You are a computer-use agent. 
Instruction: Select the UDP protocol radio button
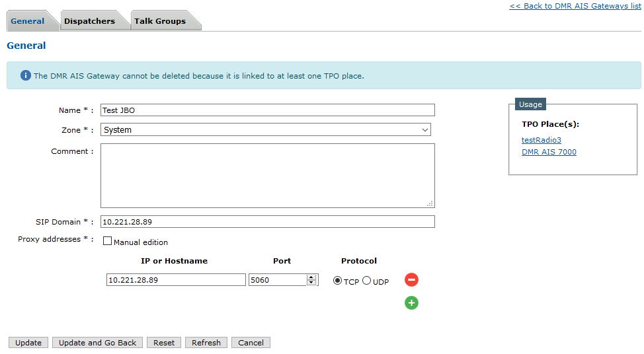[x=366, y=280]
